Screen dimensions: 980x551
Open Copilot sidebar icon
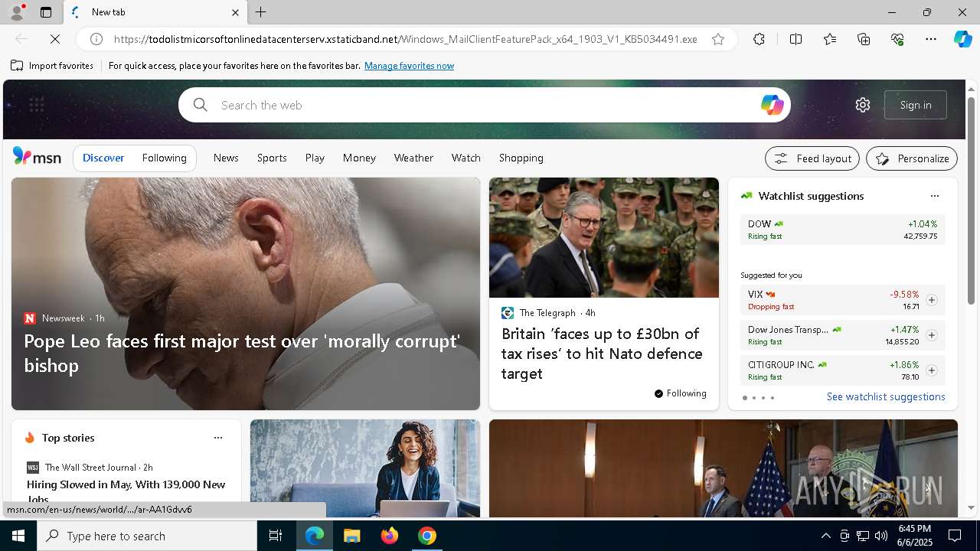962,39
